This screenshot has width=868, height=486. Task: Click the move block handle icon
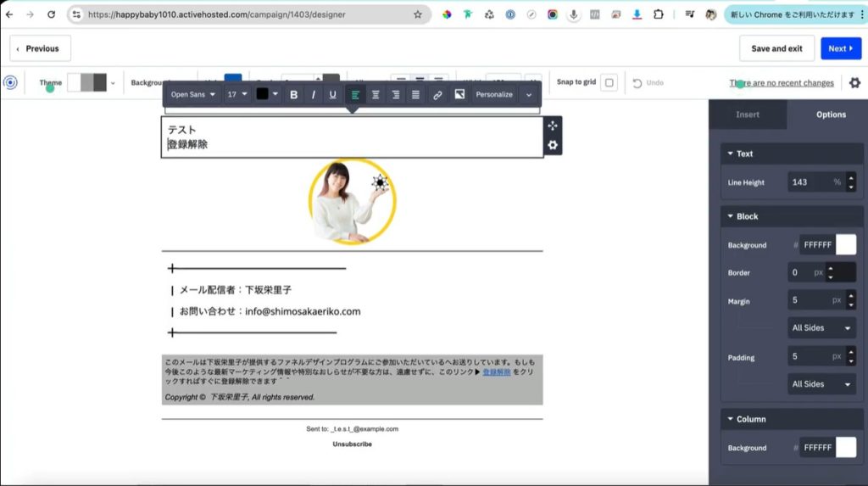[553, 126]
